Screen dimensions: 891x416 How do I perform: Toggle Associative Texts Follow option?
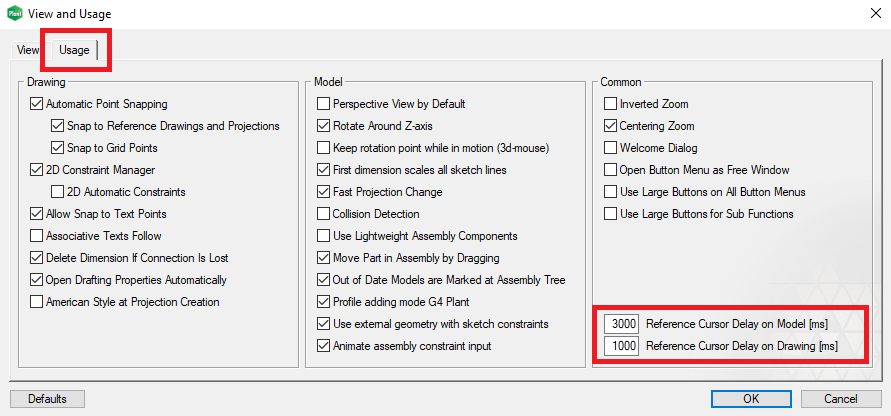[x=37, y=236]
